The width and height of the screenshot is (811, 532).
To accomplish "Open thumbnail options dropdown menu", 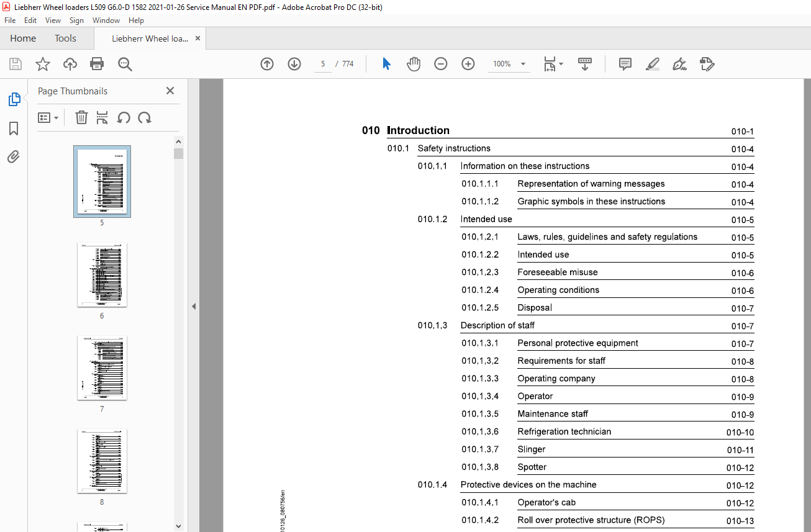I will pos(48,117).
